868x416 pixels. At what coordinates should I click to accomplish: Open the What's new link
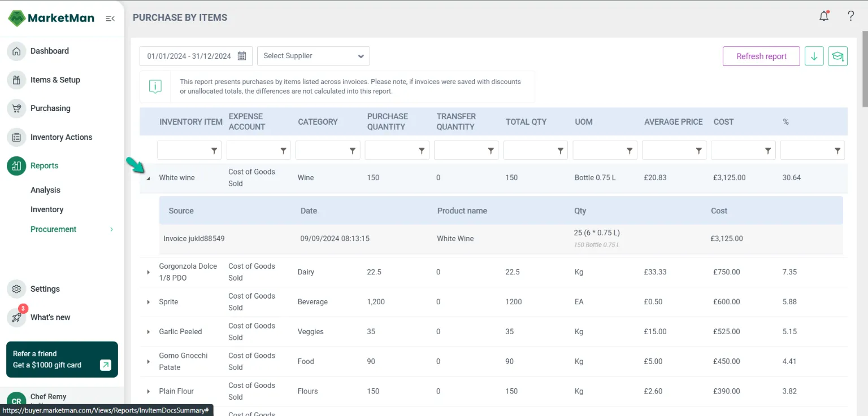[50, 317]
